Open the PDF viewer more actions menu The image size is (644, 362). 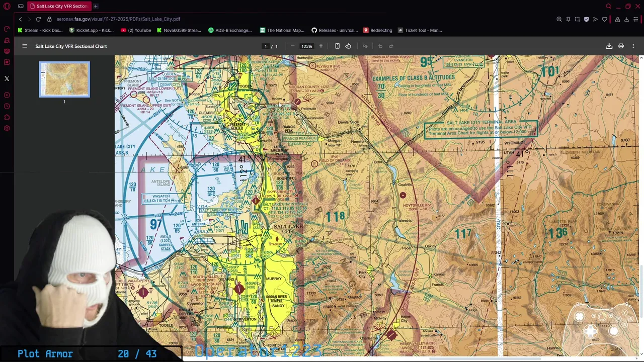pos(633,46)
